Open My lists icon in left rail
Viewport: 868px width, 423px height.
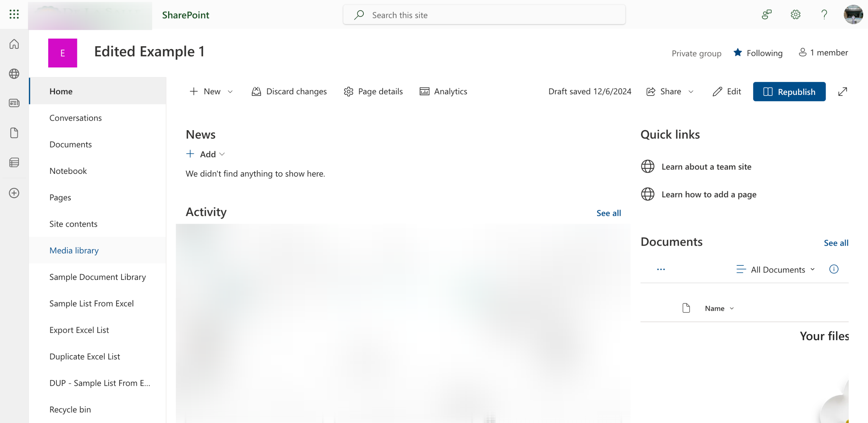click(x=14, y=163)
